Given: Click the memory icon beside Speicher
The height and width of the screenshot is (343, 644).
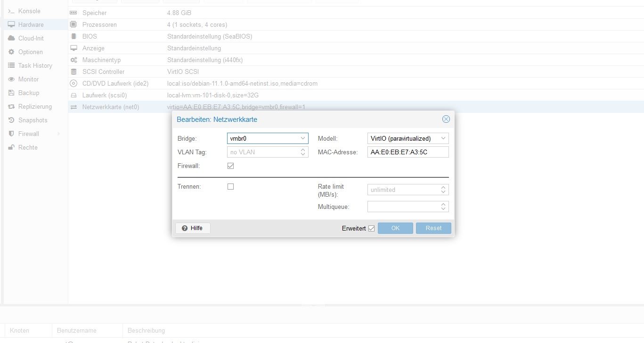Looking at the screenshot, I should [x=73, y=13].
